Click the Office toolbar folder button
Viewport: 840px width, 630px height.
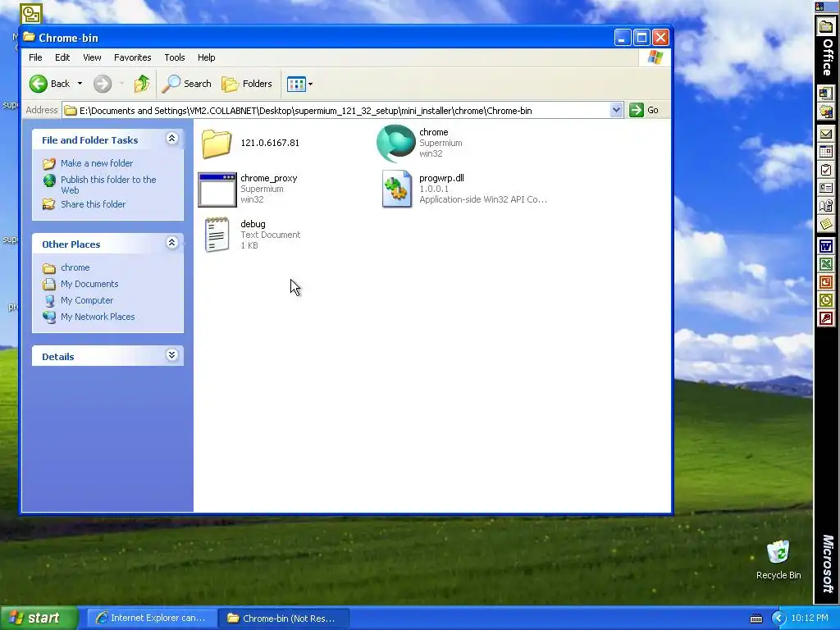click(825, 27)
